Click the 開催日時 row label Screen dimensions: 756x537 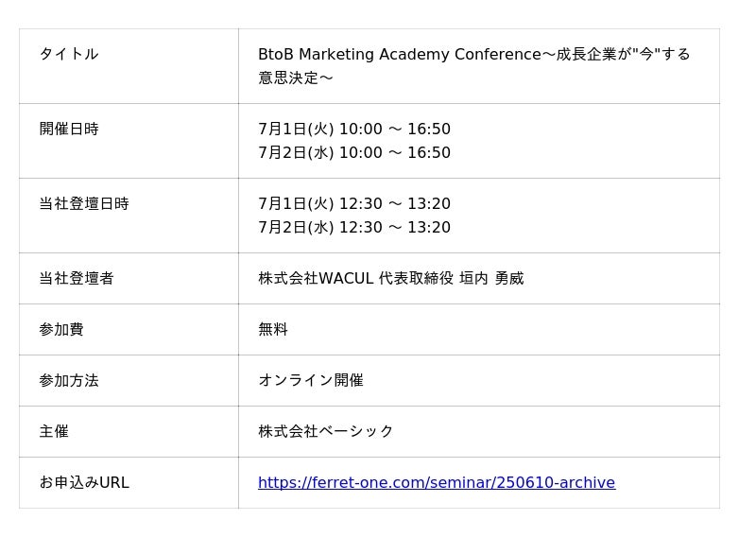69,130
